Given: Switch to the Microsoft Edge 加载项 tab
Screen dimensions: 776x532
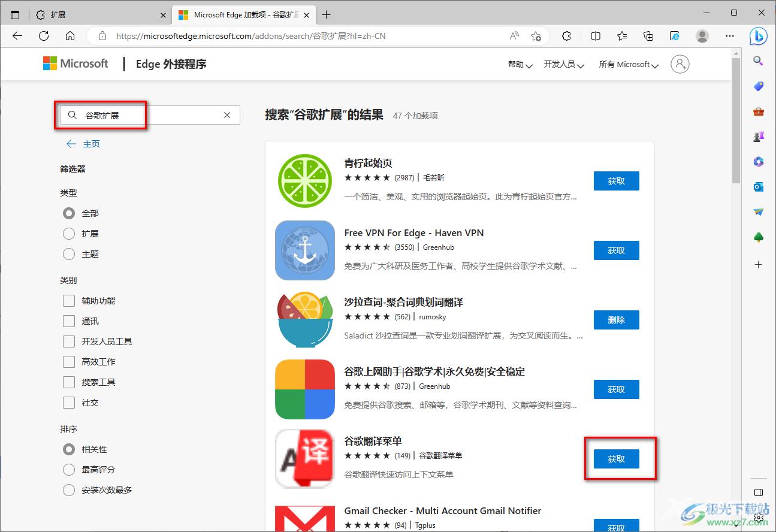Looking at the screenshot, I should [244, 14].
